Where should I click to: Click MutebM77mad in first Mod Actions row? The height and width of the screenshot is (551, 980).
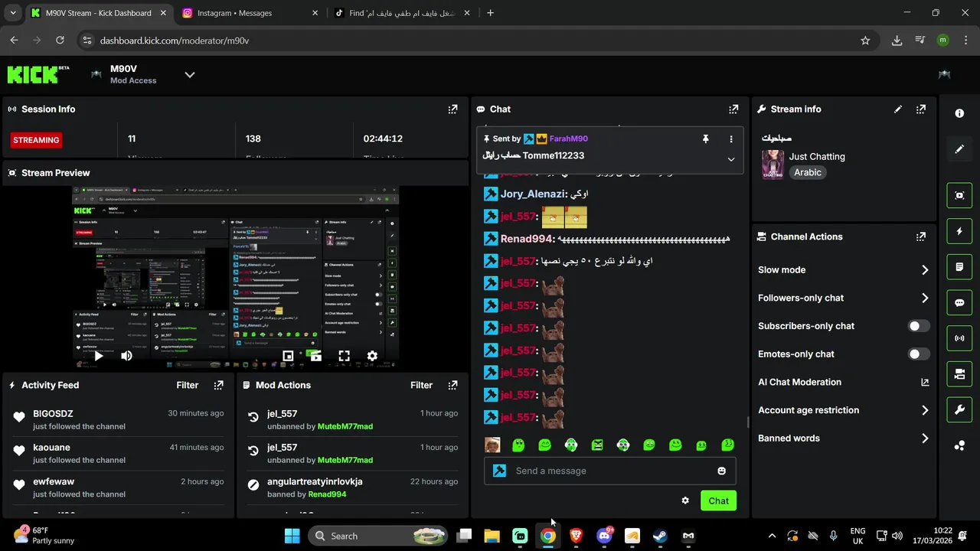point(345,426)
